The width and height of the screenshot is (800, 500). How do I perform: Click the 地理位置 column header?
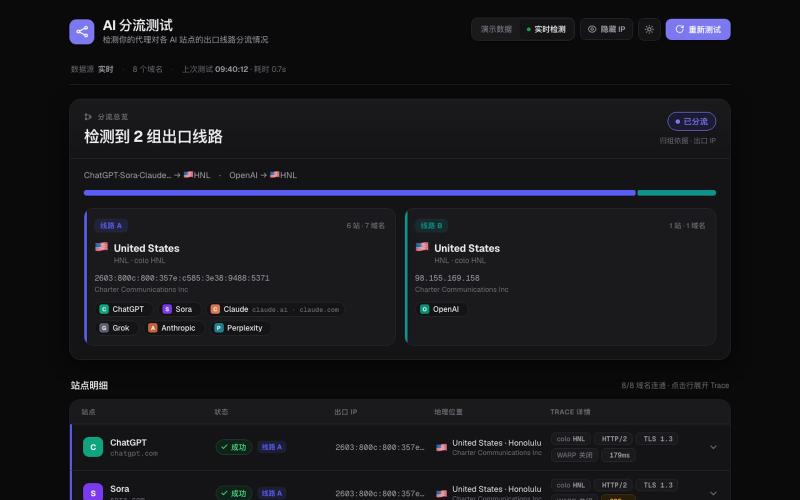pos(448,412)
